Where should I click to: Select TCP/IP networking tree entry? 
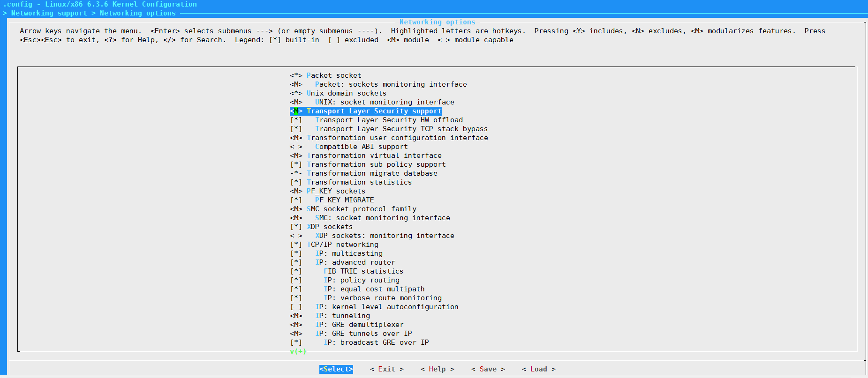coord(342,245)
